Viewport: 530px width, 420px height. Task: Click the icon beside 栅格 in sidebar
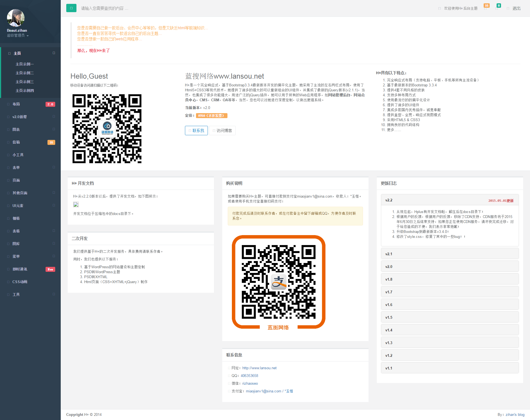pos(8,219)
